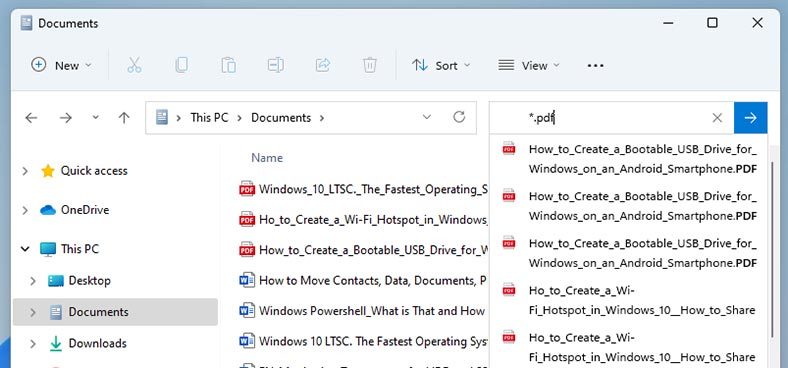Choose third Bootable_USB_Drive search suggestion
Viewport: 788px width, 368px height.
click(629, 253)
